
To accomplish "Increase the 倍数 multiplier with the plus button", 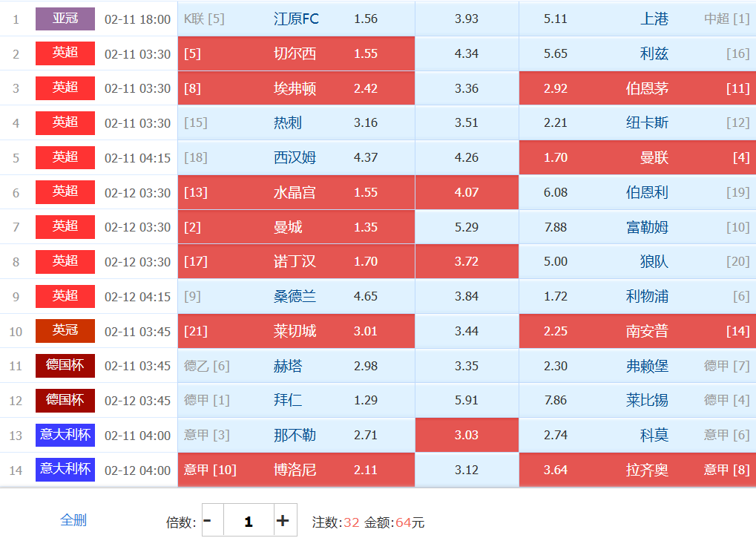I will (283, 521).
